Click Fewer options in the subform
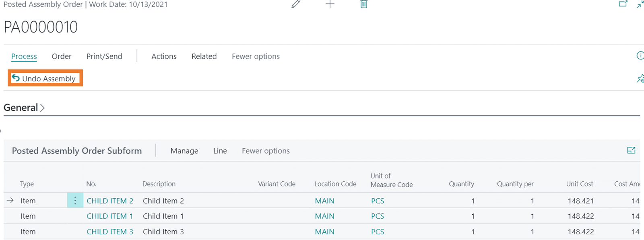Viewport: 644px width, 240px height. 266,151
